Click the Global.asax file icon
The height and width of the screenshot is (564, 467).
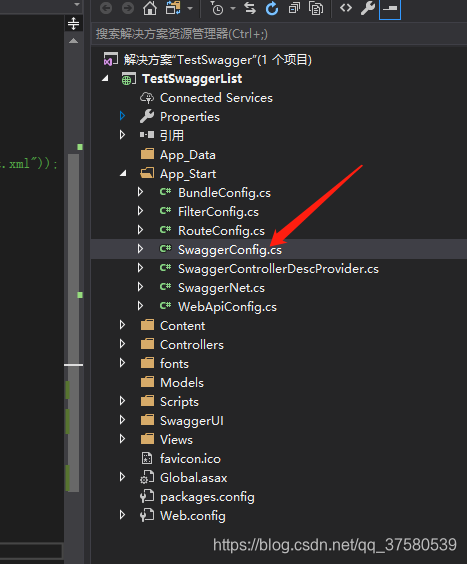click(147, 477)
